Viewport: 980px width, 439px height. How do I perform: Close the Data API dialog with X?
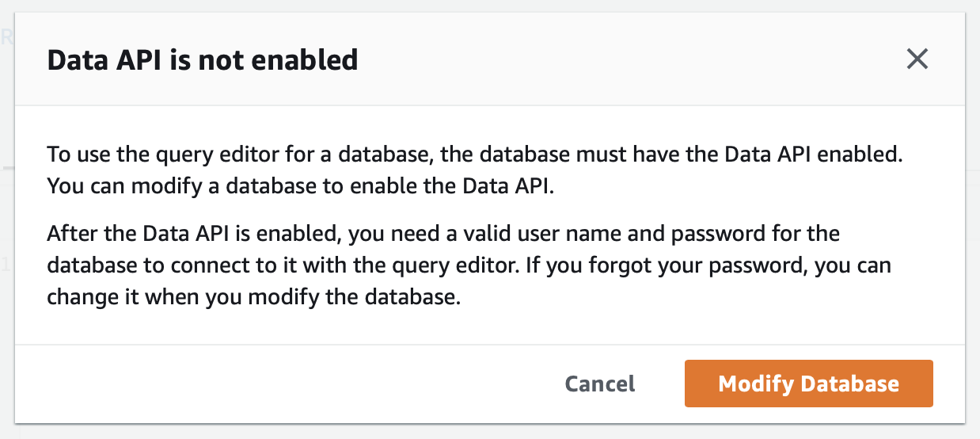click(917, 59)
